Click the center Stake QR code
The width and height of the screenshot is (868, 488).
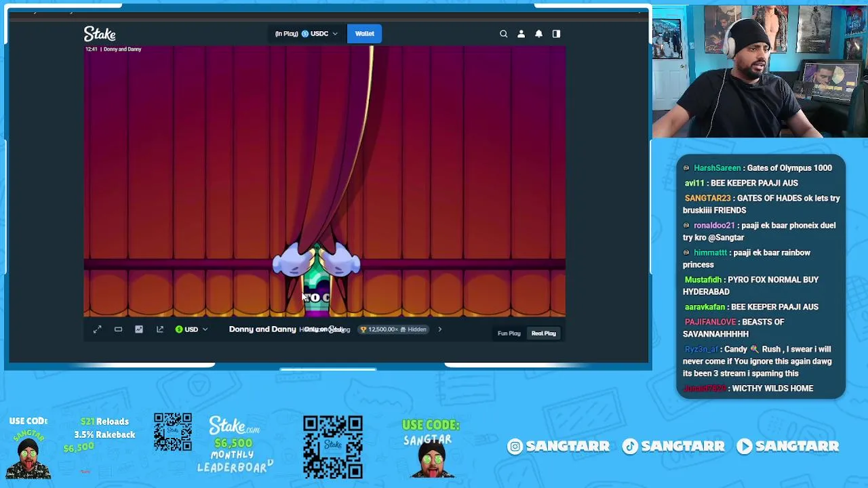point(332,447)
